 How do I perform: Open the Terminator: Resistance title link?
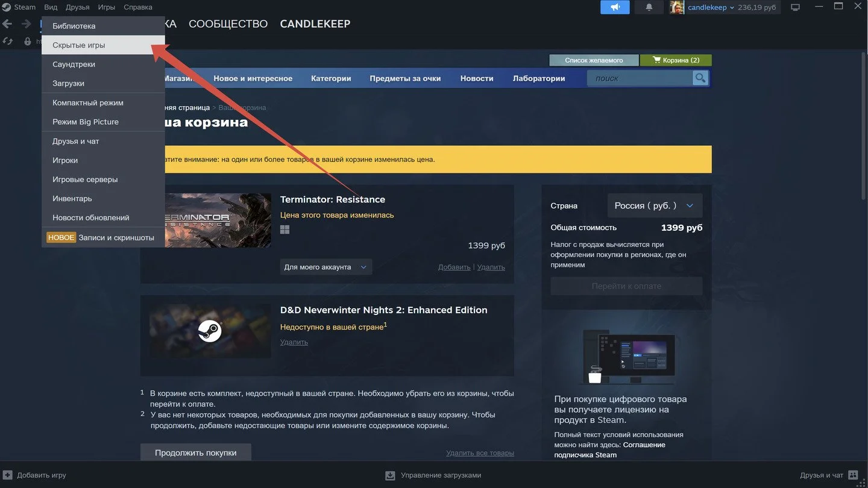click(333, 199)
